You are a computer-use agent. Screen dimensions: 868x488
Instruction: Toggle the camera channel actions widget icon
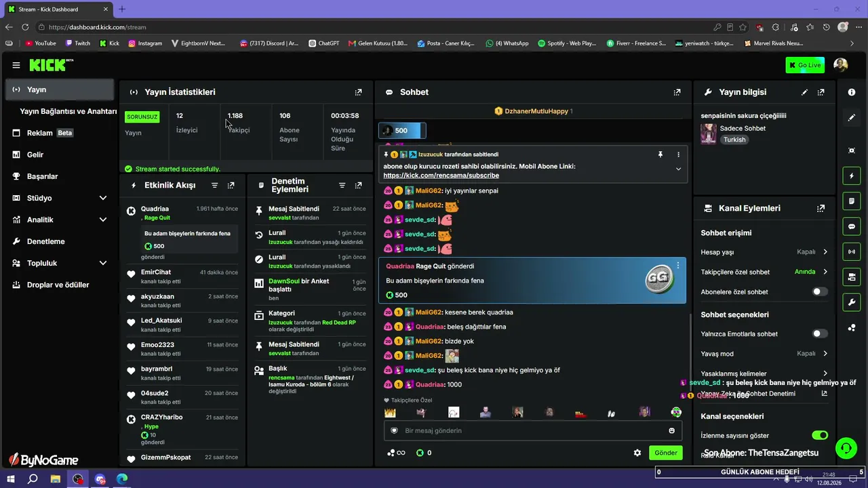click(852, 277)
